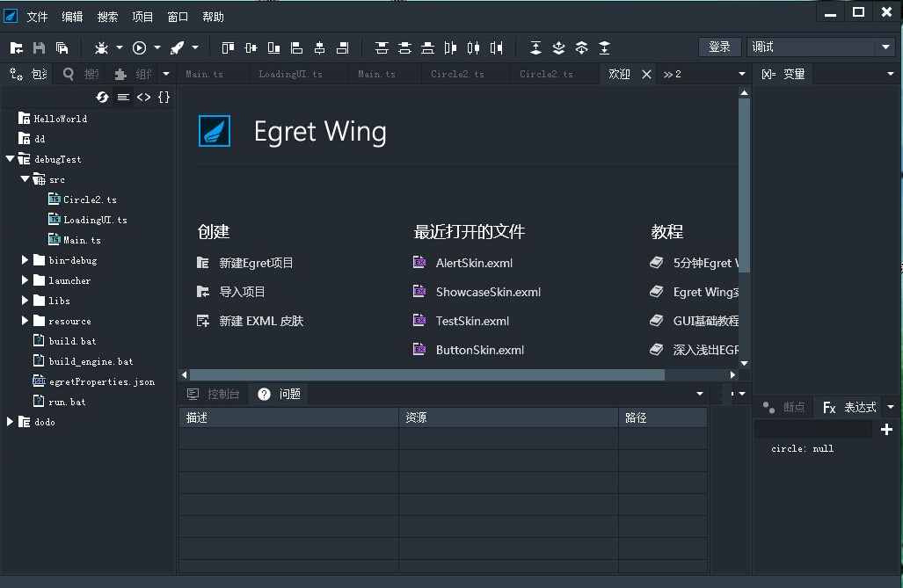The width and height of the screenshot is (903, 588).
Task: Refresh the project tree with circular arrows icon
Action: pyautogui.click(x=103, y=98)
